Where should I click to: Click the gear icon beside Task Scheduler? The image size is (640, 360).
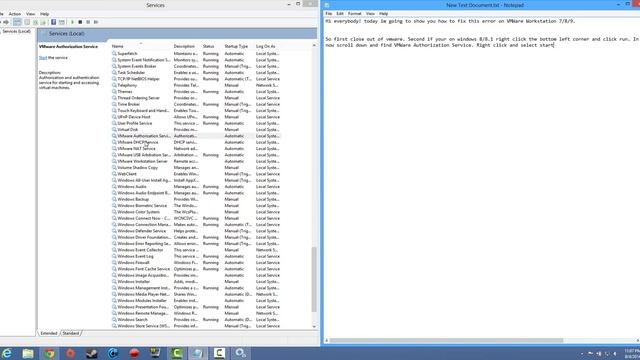tap(114, 73)
